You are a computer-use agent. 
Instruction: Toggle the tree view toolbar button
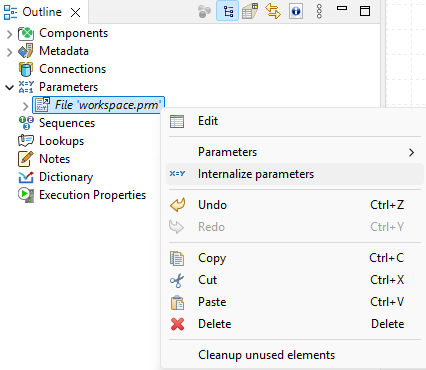coord(228,12)
